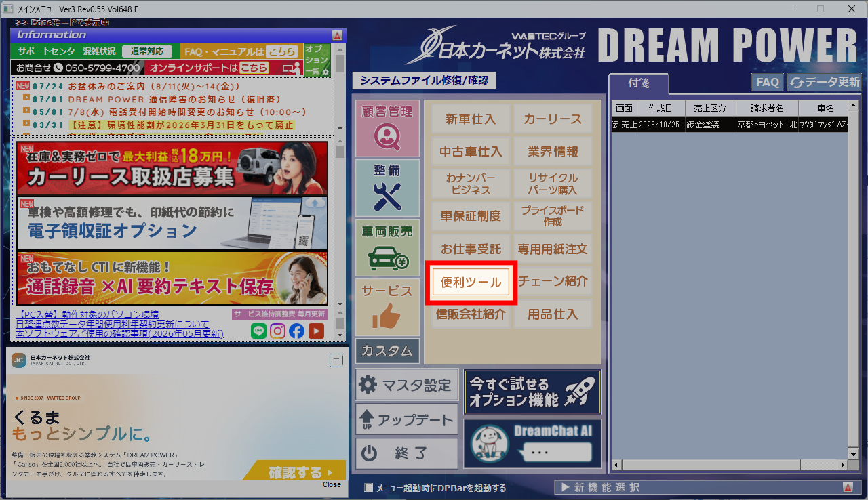Image resolution: width=868 pixels, height=500 pixels.
Task: Open 顧客管理 customer management icon
Action: pos(387,129)
